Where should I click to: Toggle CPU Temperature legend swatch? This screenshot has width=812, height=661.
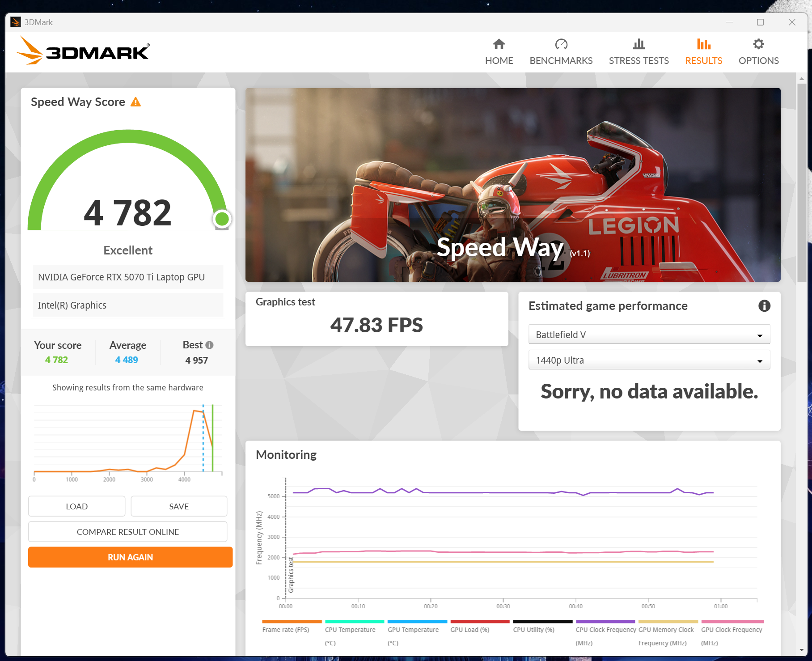point(355,621)
